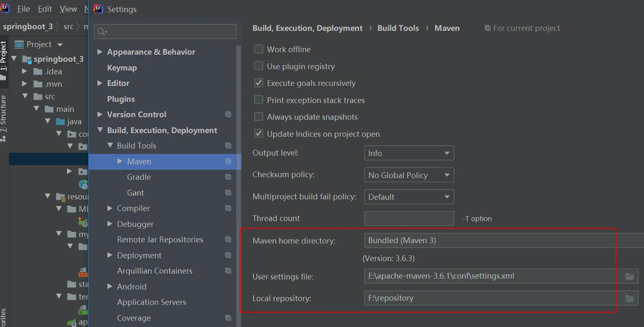Click project-level icon beside Deployment
The height and width of the screenshot is (327, 644).
[x=228, y=255]
